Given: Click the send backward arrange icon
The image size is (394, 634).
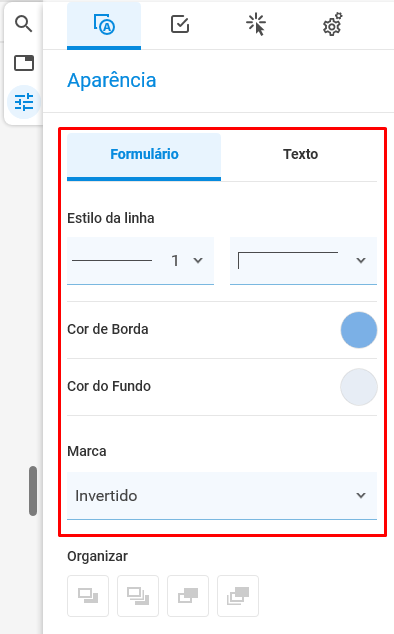Looking at the screenshot, I should click(x=188, y=596).
